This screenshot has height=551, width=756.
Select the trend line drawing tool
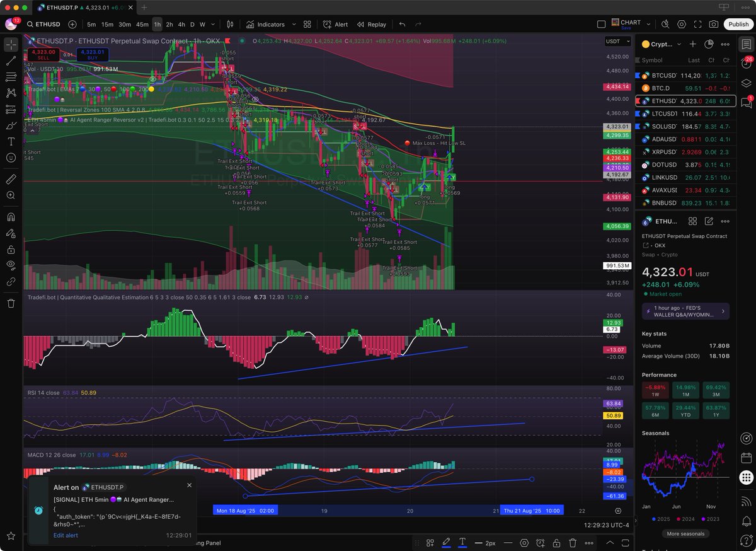point(11,61)
